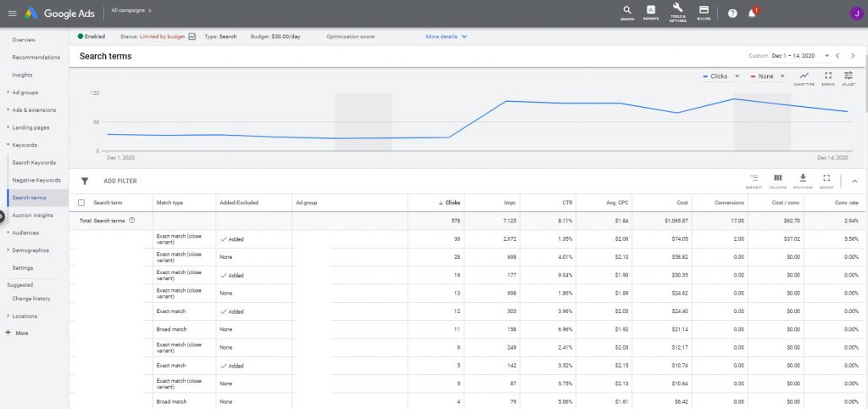This screenshot has height=409, width=868.
Task: Open the hamburger main menu
Action: pos(12,14)
